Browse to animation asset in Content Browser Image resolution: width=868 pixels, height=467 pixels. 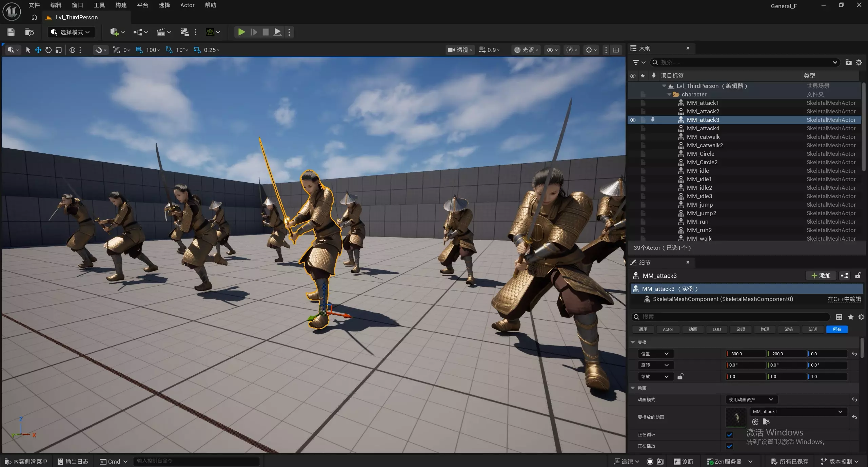coord(766,422)
